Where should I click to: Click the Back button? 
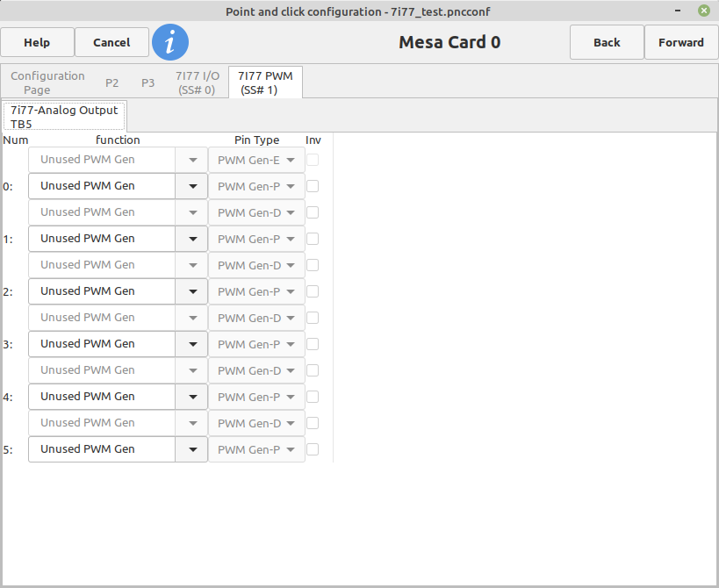point(607,43)
